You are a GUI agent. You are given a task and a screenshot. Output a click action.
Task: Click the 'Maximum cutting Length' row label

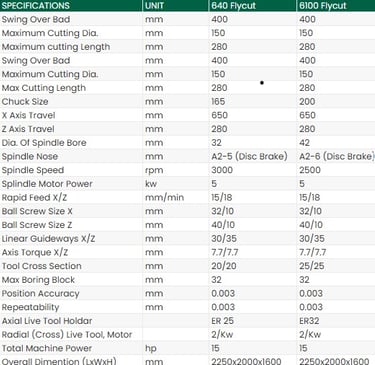click(x=56, y=47)
